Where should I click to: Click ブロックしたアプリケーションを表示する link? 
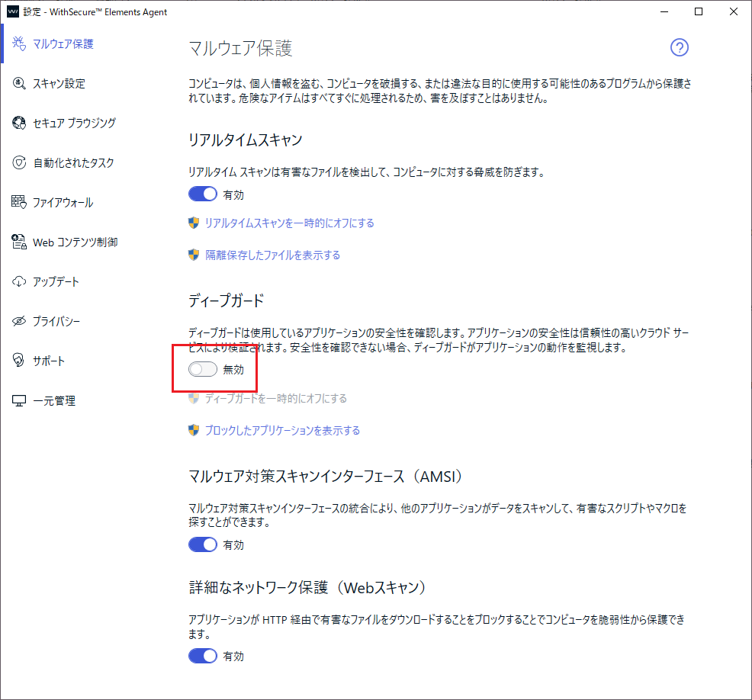[x=282, y=430]
